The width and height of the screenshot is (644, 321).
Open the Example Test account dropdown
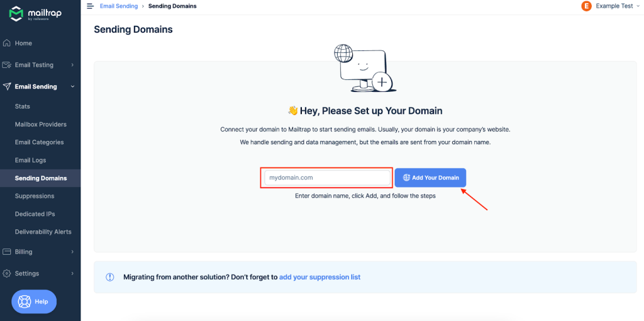(x=615, y=6)
